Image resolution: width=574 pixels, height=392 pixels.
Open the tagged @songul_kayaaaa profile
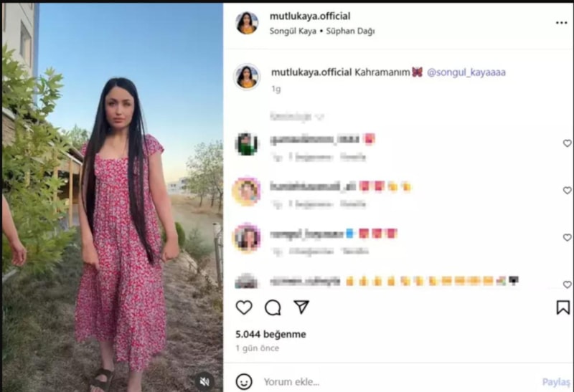pyautogui.click(x=466, y=72)
